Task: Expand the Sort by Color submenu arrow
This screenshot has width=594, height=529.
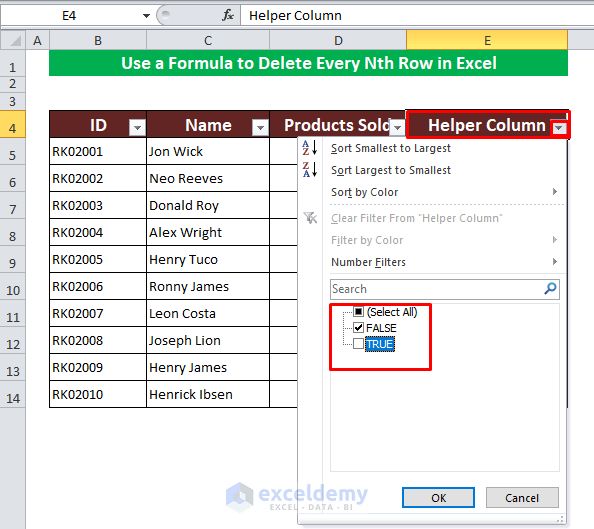Action: 555,191
